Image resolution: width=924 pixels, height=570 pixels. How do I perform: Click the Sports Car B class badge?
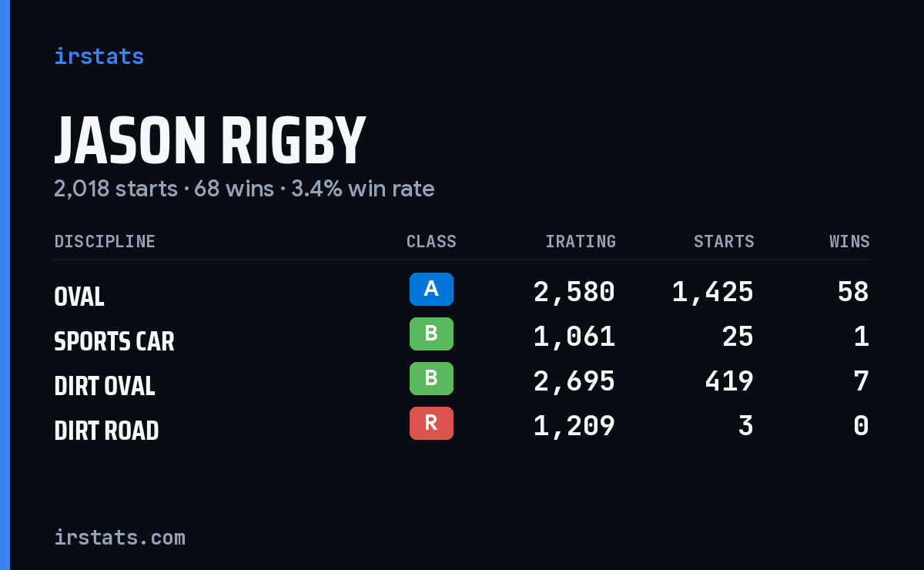pos(431,334)
